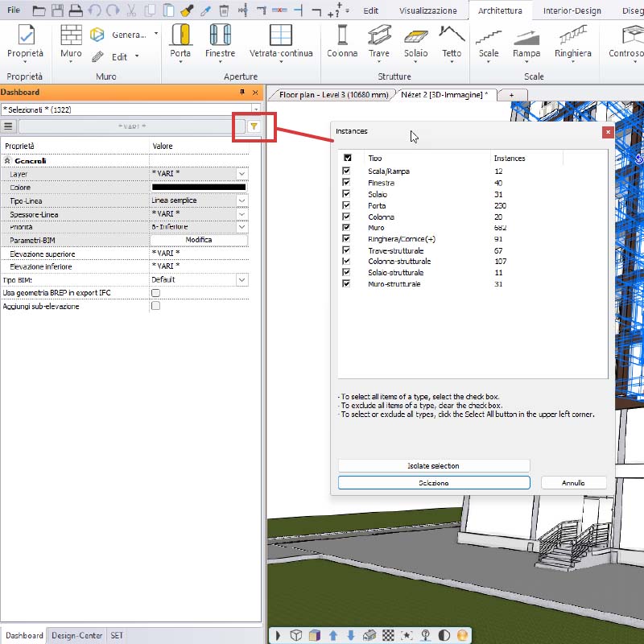Collapse the Generali properties section

point(7,161)
